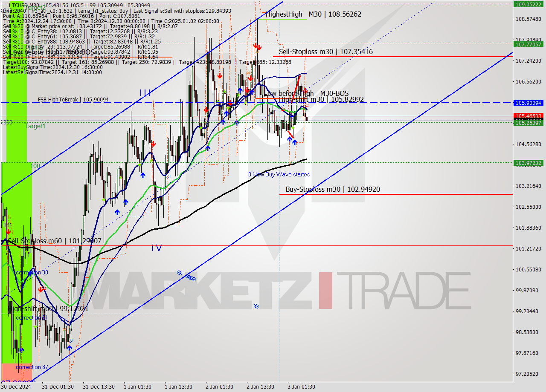
Task: Click the LatestSellSignalTime:2024.12.31 14:00:00 line
Action: (52, 72)
